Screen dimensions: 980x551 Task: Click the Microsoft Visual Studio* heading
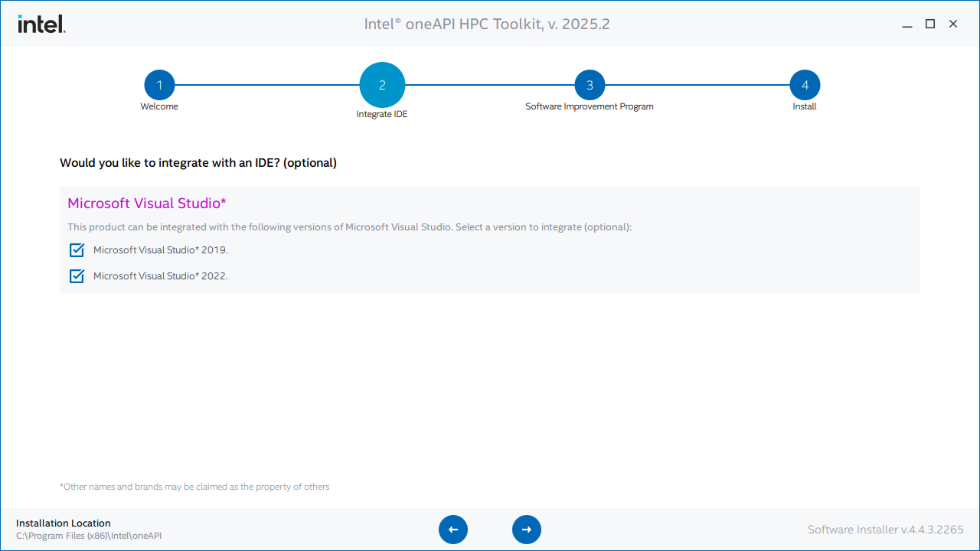coord(147,203)
